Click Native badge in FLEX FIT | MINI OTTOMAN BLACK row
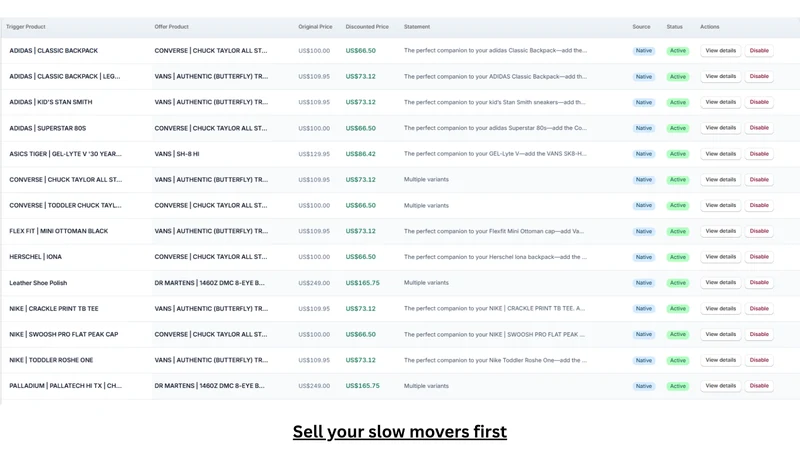This screenshot has height=450, width=800. coord(643,231)
